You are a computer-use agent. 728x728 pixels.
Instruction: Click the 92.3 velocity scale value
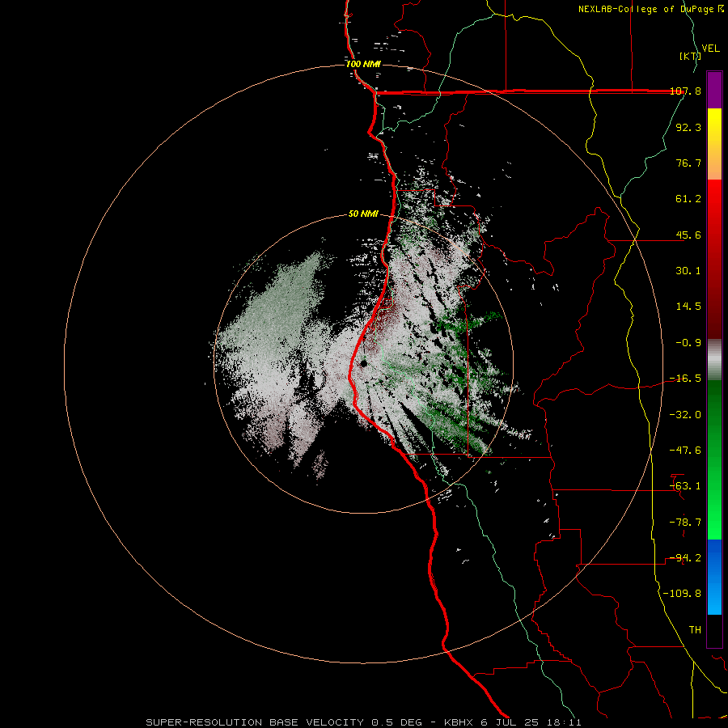[688, 127]
